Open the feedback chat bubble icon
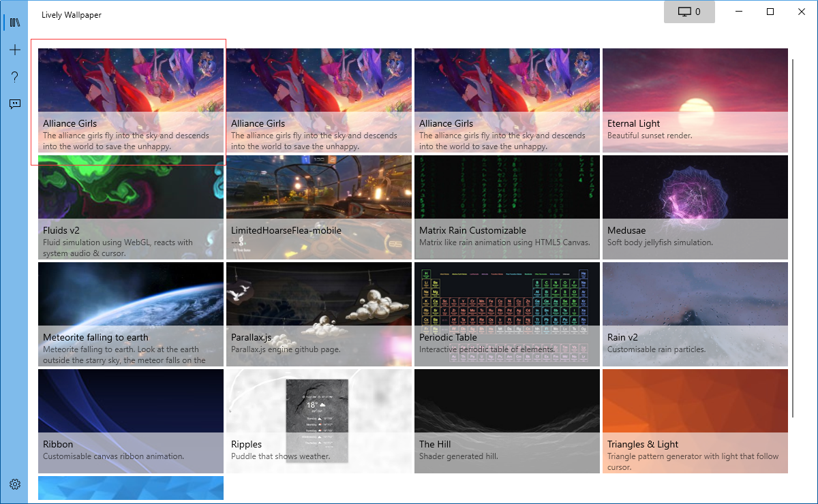Image resolution: width=818 pixels, height=504 pixels. [15, 104]
